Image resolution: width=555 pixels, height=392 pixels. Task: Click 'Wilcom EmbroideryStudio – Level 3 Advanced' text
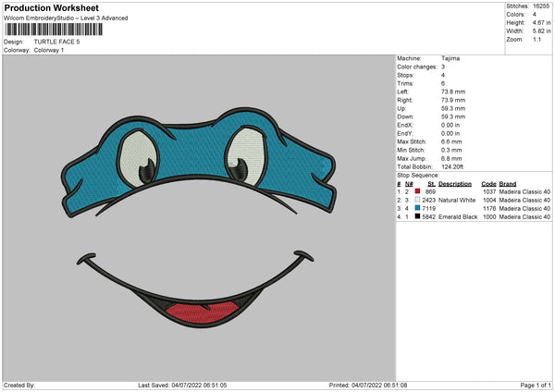66,18
